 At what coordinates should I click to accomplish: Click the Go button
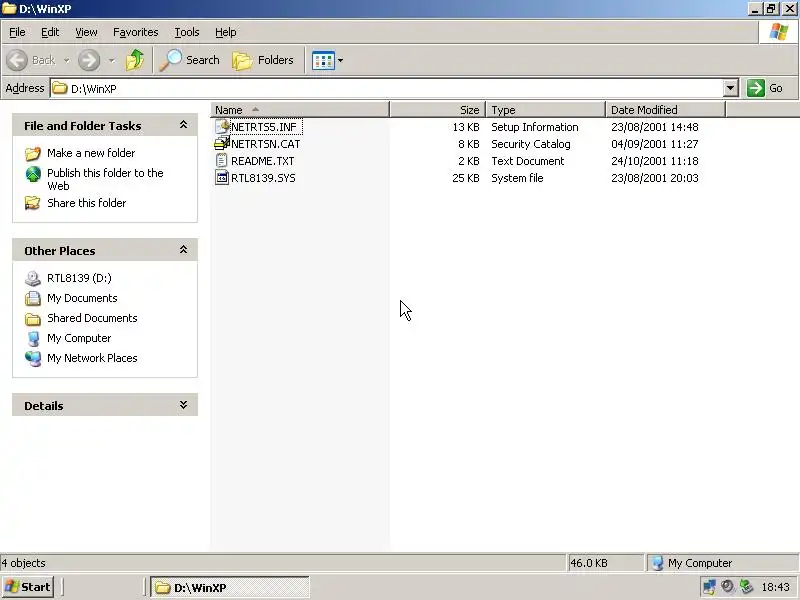[765, 88]
